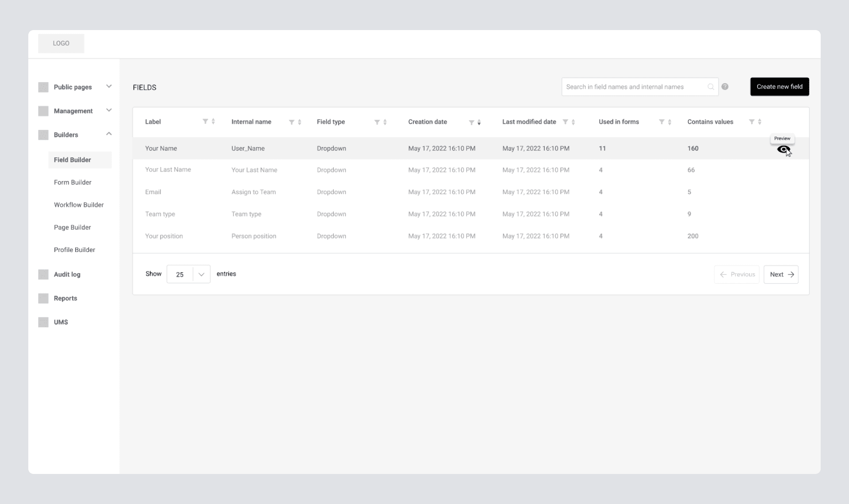Sort the Contains values column
Image resolution: width=849 pixels, height=504 pixels.
click(759, 122)
